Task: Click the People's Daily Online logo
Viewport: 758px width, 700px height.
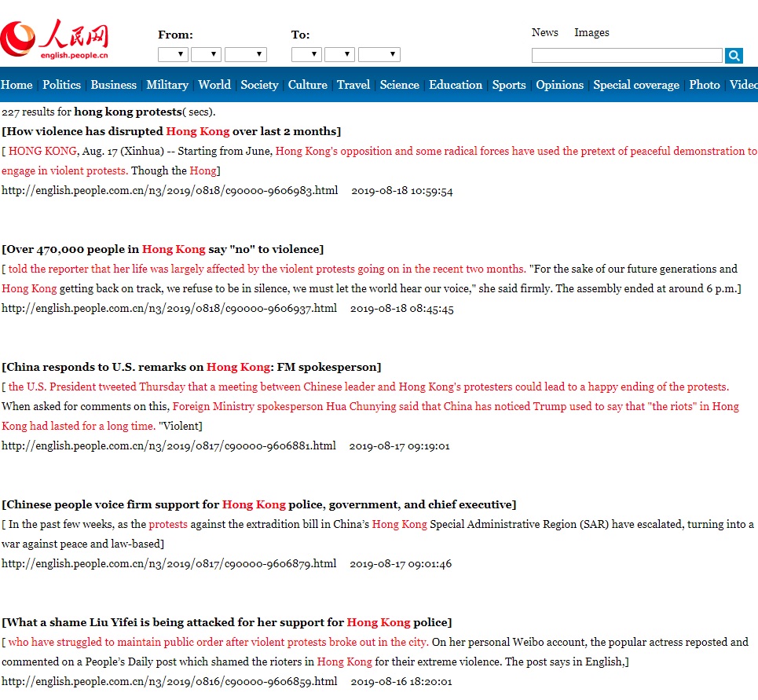Action: coord(55,38)
